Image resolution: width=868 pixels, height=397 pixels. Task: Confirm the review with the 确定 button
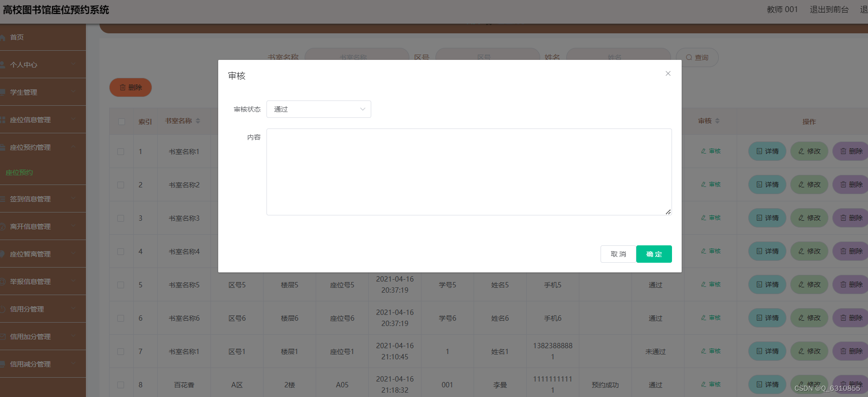(654, 254)
